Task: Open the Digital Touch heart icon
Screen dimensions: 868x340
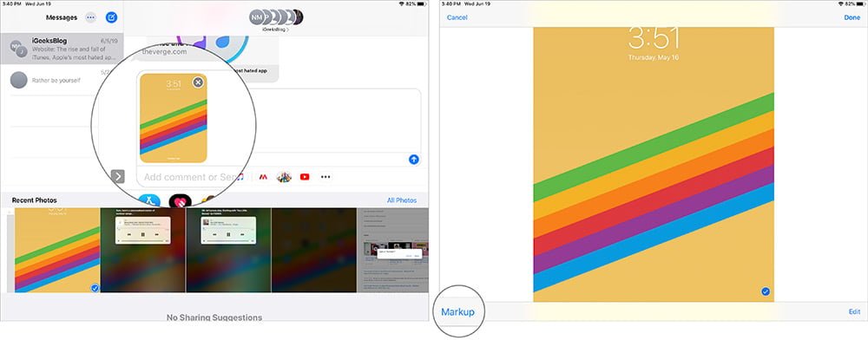Action: (x=180, y=201)
